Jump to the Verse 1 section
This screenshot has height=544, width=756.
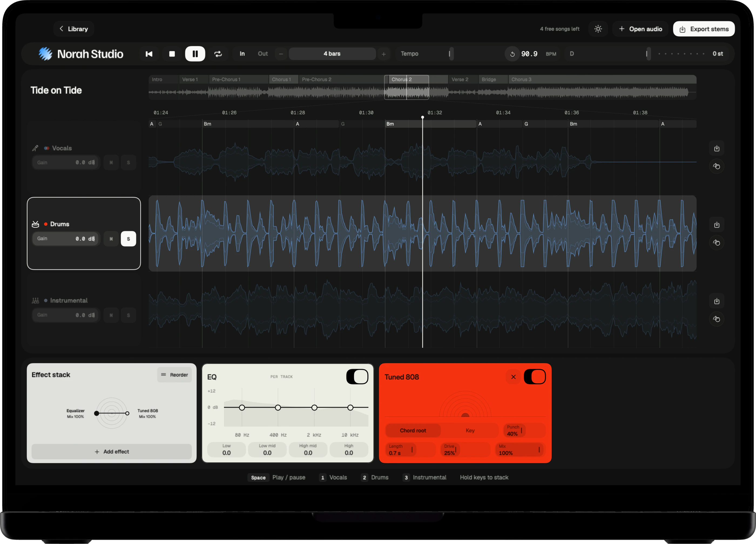(x=194, y=79)
